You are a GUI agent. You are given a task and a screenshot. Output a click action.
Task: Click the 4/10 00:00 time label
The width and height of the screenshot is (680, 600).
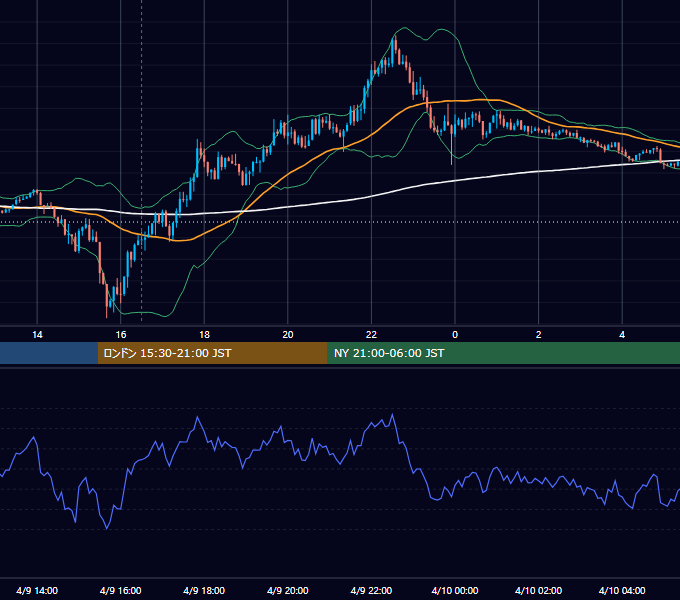click(x=455, y=590)
